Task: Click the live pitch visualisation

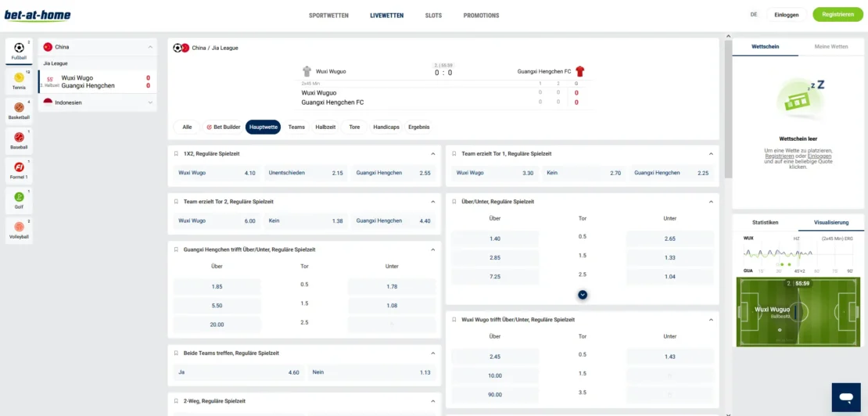Action: coord(798,312)
